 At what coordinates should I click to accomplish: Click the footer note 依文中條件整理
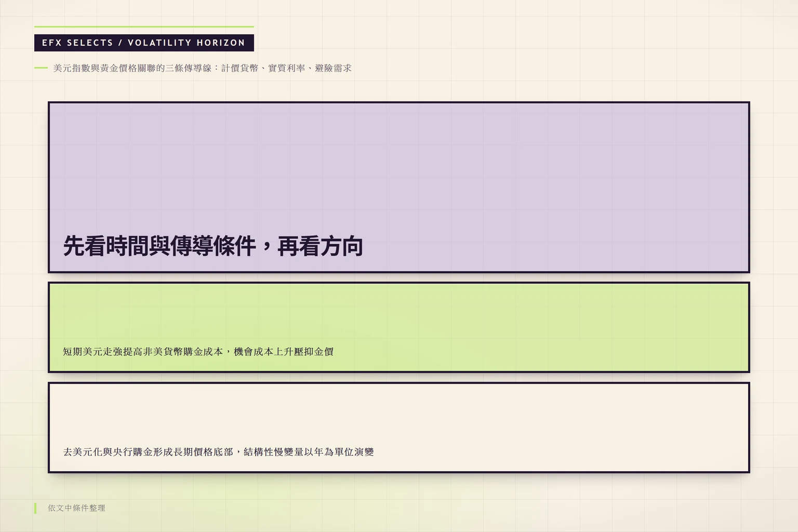(76, 508)
